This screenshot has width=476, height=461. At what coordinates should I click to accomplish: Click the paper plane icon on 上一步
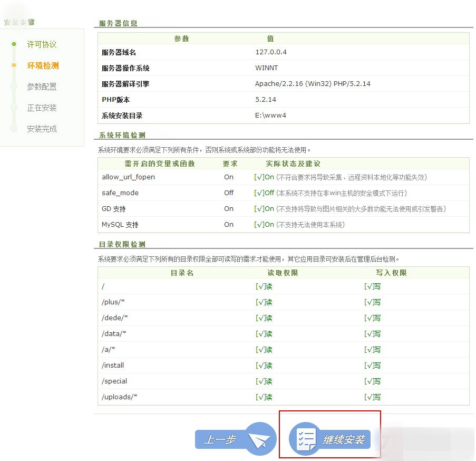[x=259, y=440]
